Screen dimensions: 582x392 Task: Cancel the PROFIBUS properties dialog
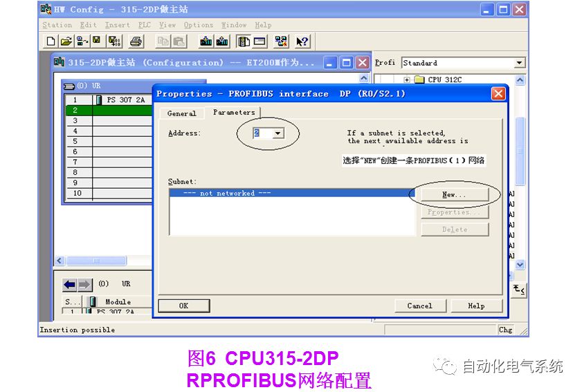420,306
